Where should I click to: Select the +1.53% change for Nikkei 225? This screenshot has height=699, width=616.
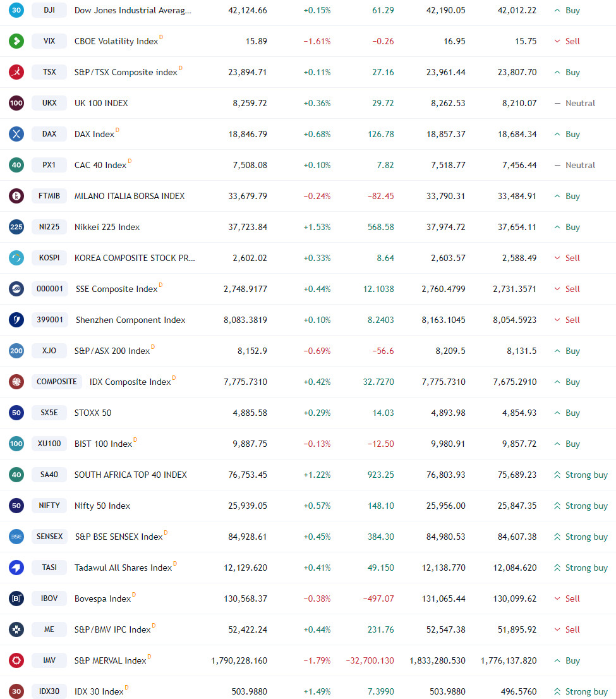(x=317, y=227)
